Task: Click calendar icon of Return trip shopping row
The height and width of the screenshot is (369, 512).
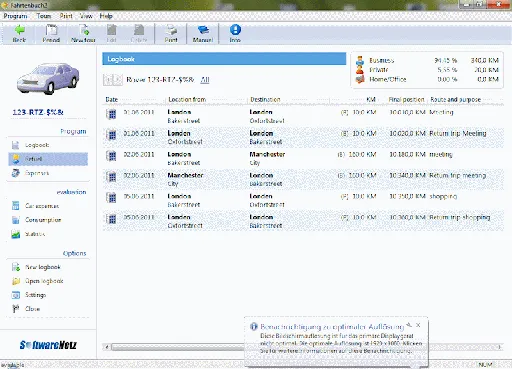Action: [112, 219]
